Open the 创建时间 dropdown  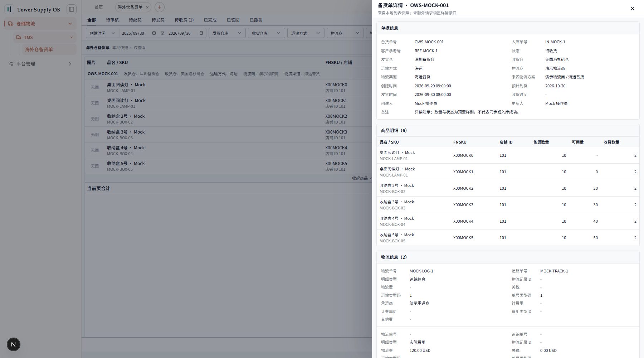[102, 33]
